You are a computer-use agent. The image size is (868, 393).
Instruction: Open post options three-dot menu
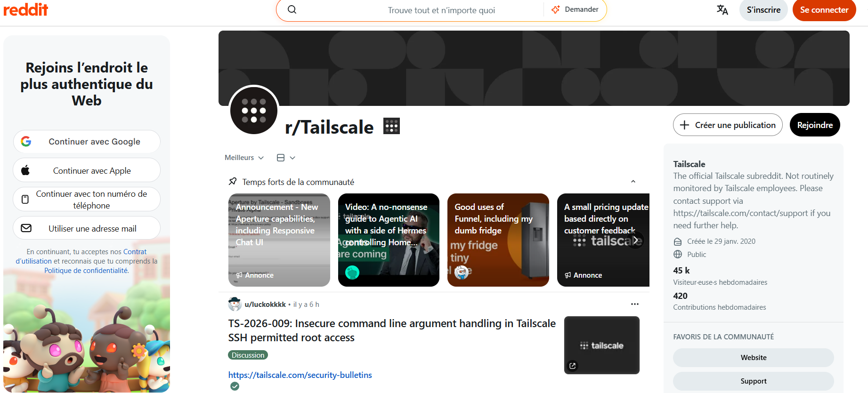point(635,304)
